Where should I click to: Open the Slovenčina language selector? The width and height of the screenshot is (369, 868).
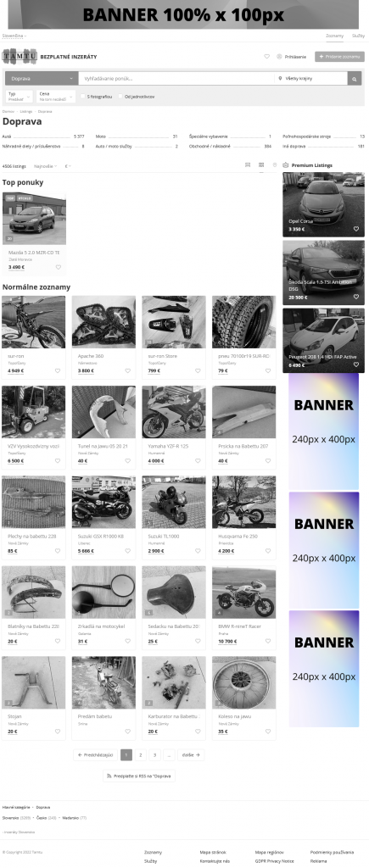[14, 36]
